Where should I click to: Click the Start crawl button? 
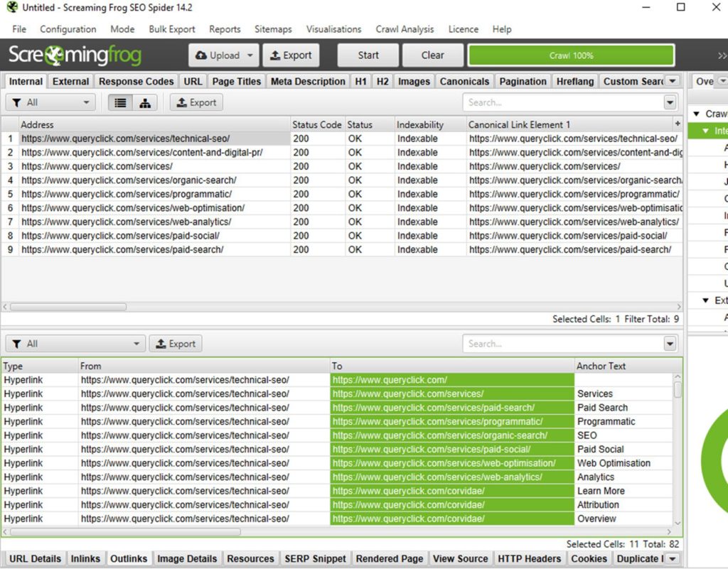(x=368, y=55)
